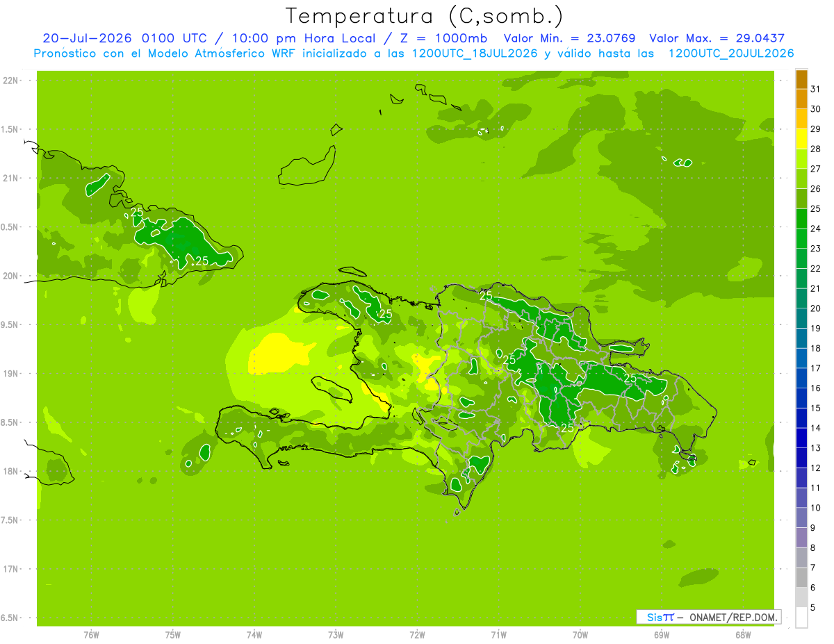Click colorbar value '17'
Screen dimensions: 834x644
pos(816,368)
